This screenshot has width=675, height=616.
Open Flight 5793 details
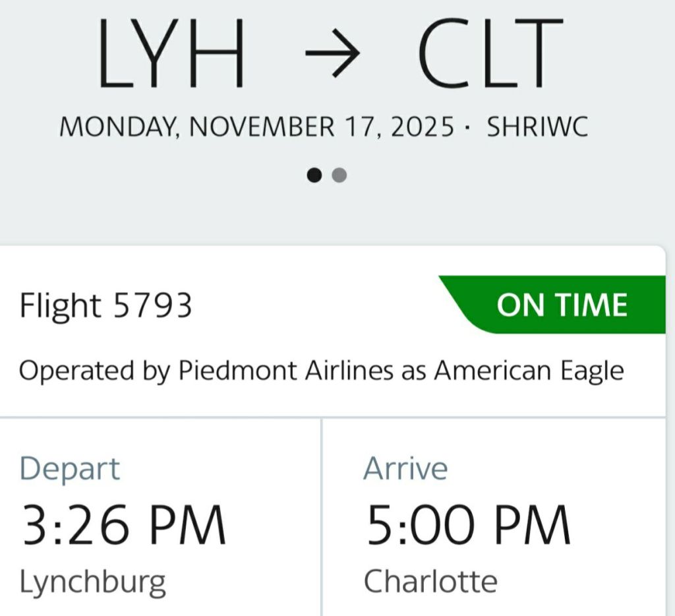click(105, 305)
